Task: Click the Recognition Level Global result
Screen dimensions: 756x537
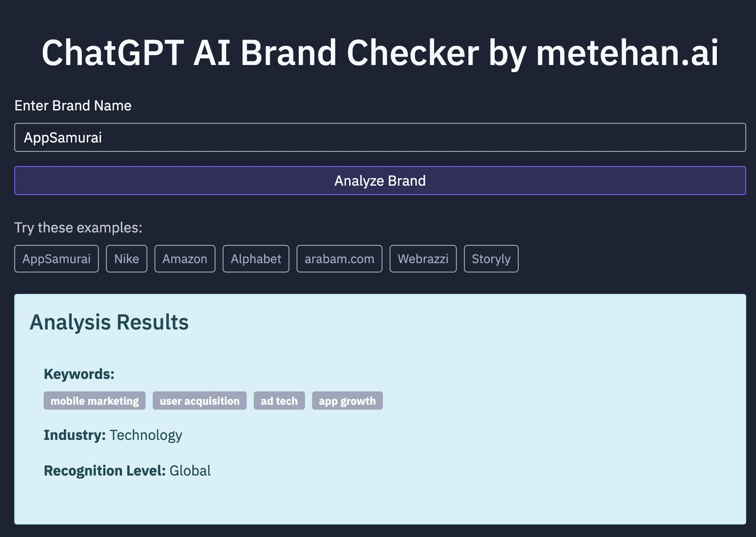Action: pos(127,471)
